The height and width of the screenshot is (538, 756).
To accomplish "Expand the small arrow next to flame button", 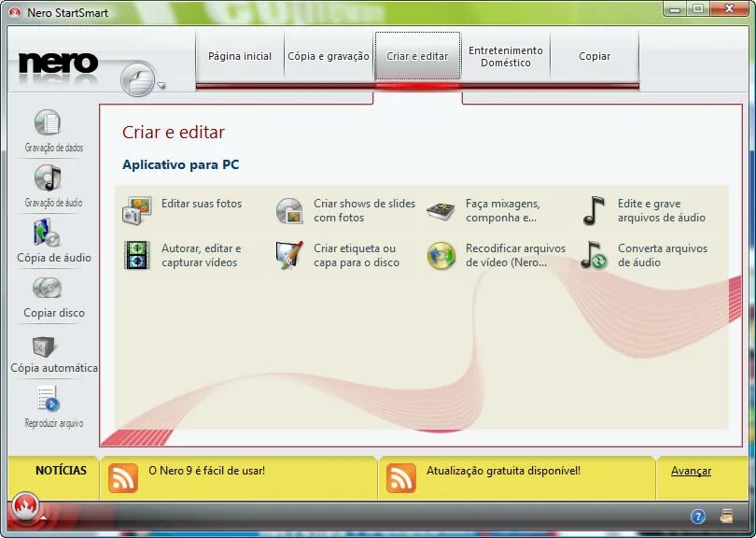I will [x=43, y=518].
